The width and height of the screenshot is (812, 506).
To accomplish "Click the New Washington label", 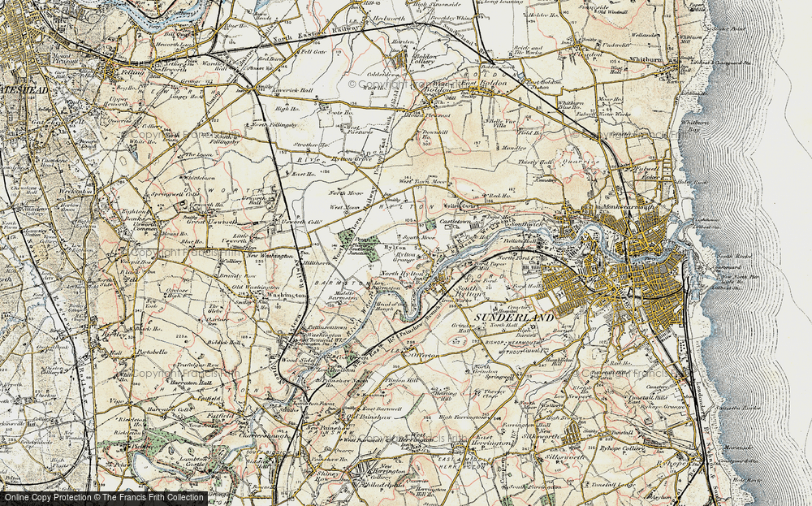I will [270, 256].
